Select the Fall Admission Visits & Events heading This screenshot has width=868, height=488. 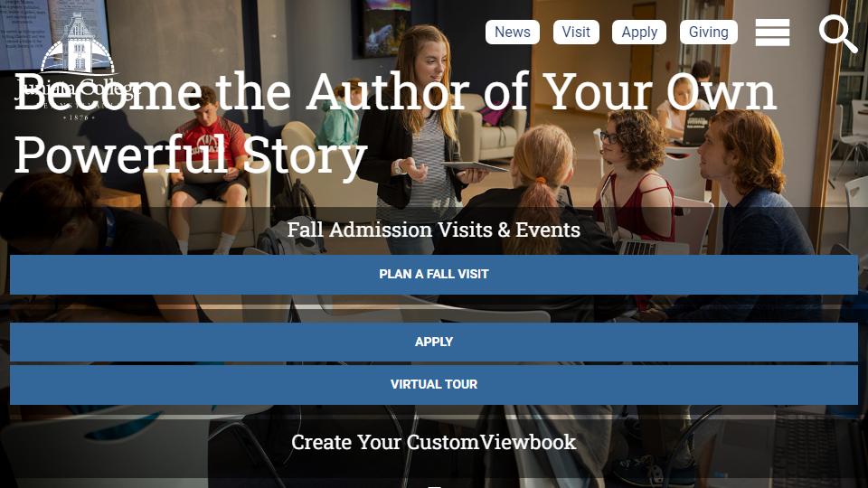tap(434, 230)
